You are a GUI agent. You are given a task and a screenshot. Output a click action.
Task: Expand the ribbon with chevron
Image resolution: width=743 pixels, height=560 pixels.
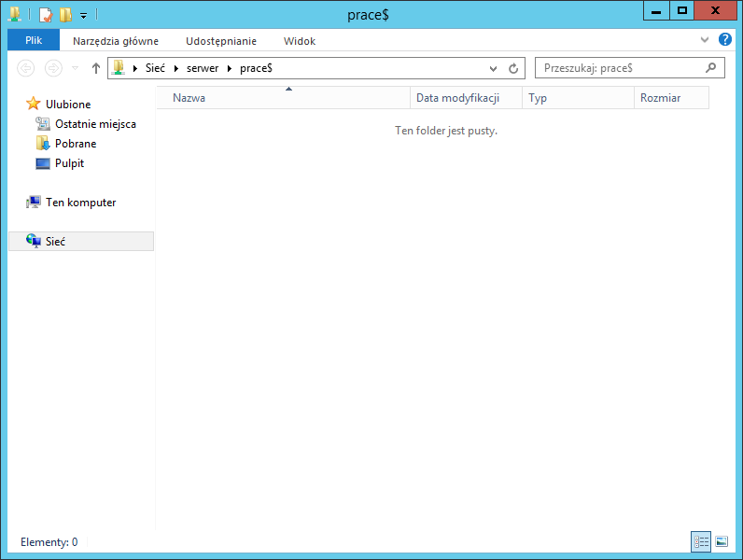coord(705,40)
